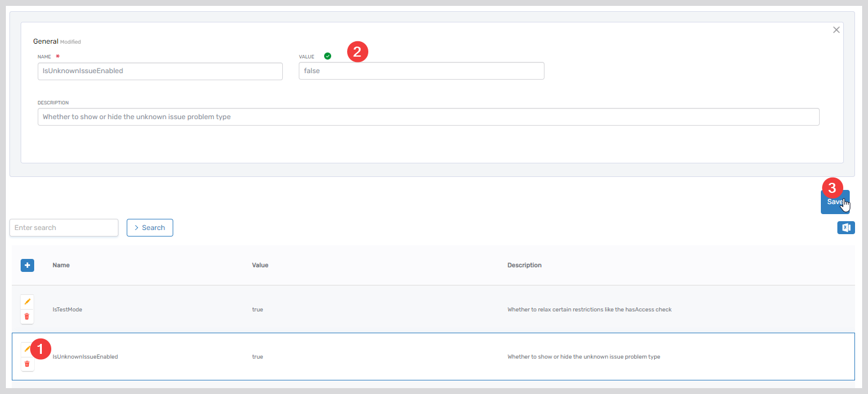Select the IsTestMode name cell
The image size is (868, 394).
[x=67, y=310]
